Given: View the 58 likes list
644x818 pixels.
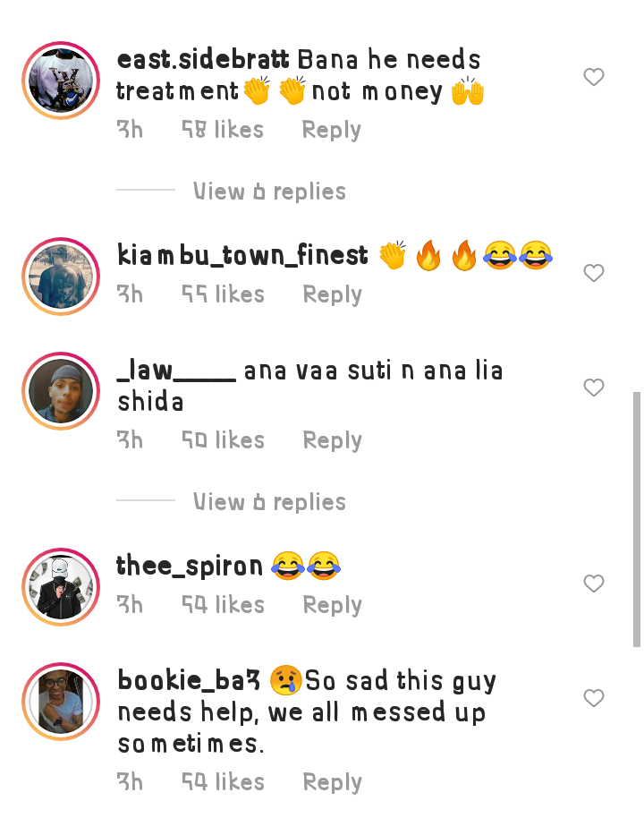Looking at the screenshot, I should point(223,130).
